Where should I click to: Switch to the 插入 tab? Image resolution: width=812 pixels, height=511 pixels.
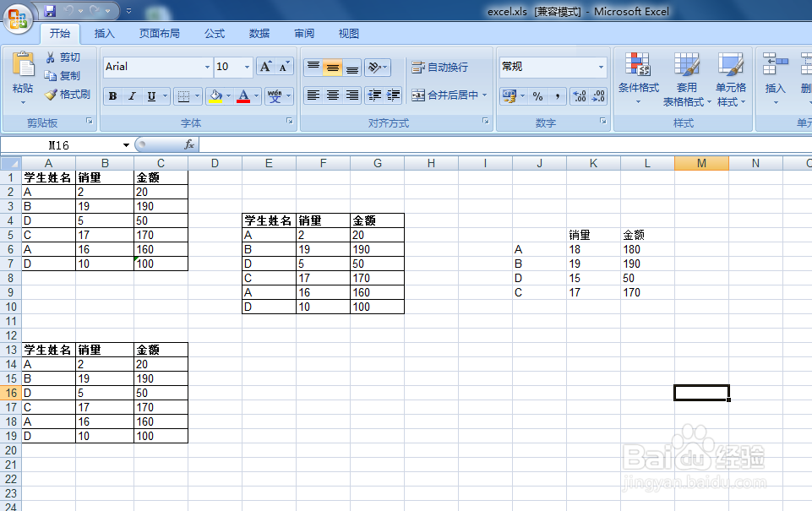(x=105, y=34)
